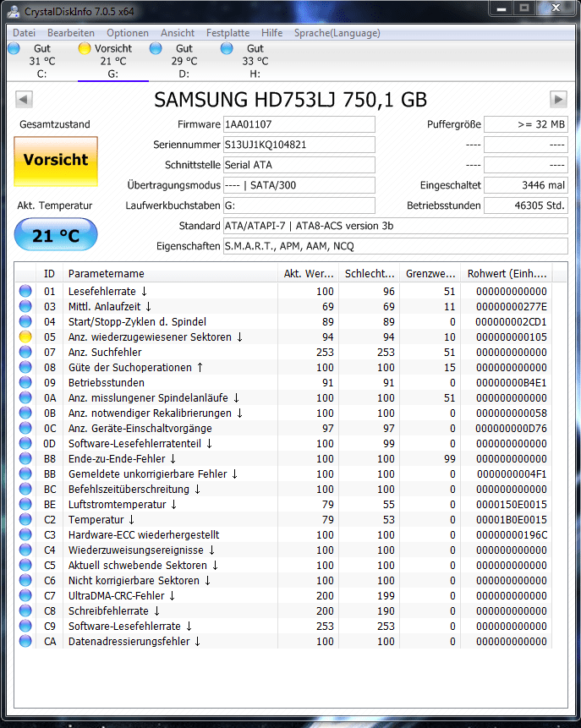Viewport: 581px width, 728px height.
Task: Click the status icon for Luftstromtemperatur
Action: pos(25,504)
